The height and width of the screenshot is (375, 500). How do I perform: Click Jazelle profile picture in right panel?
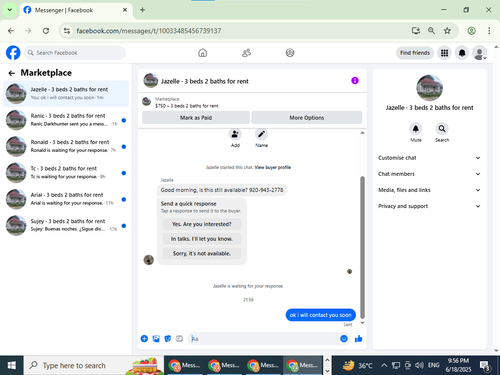[429, 88]
